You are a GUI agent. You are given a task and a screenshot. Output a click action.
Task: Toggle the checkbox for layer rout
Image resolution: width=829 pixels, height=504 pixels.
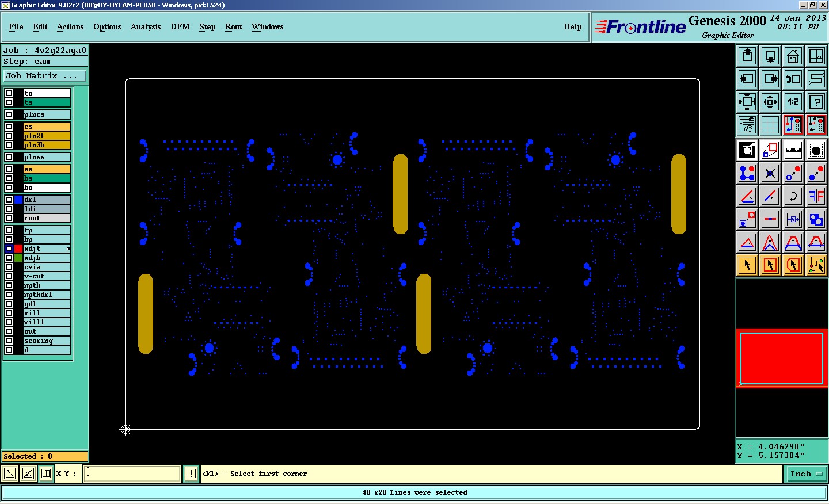coord(9,218)
